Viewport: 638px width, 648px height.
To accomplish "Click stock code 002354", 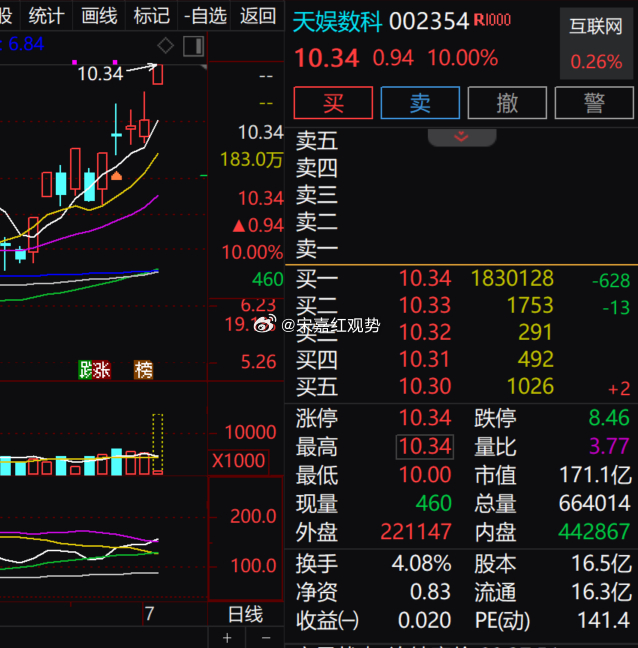I will [429, 21].
